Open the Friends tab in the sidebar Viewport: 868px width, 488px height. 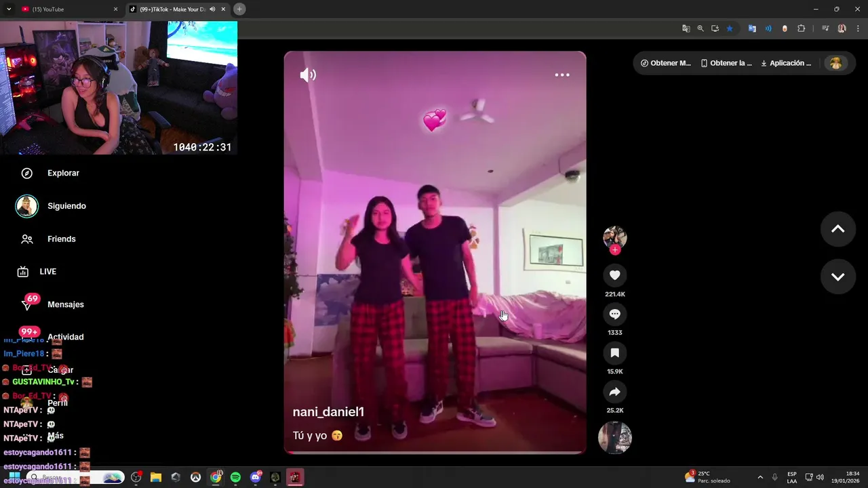click(x=61, y=239)
